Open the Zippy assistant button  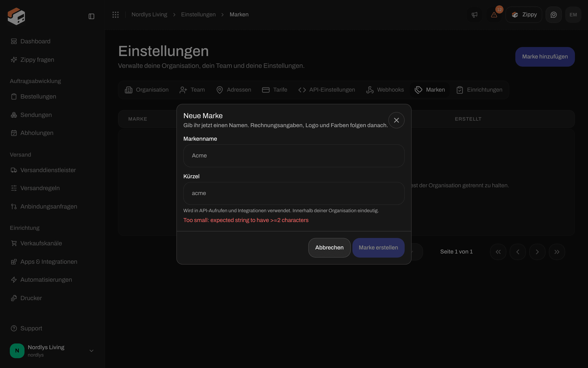pyautogui.click(x=524, y=15)
